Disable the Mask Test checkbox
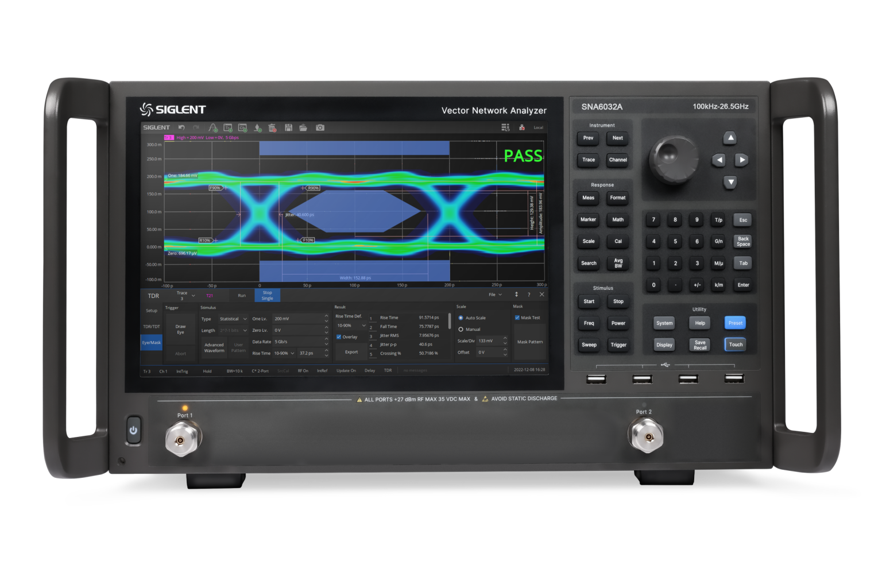 (517, 318)
